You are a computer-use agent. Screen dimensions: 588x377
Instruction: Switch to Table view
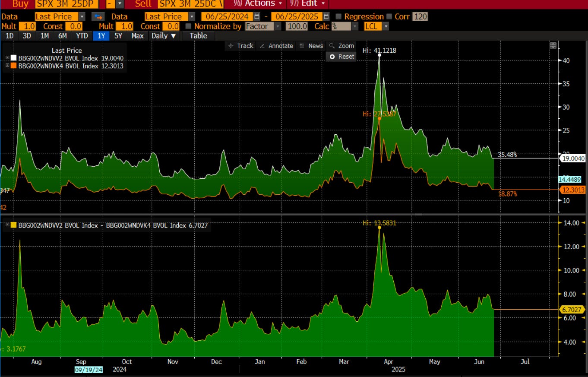click(199, 36)
